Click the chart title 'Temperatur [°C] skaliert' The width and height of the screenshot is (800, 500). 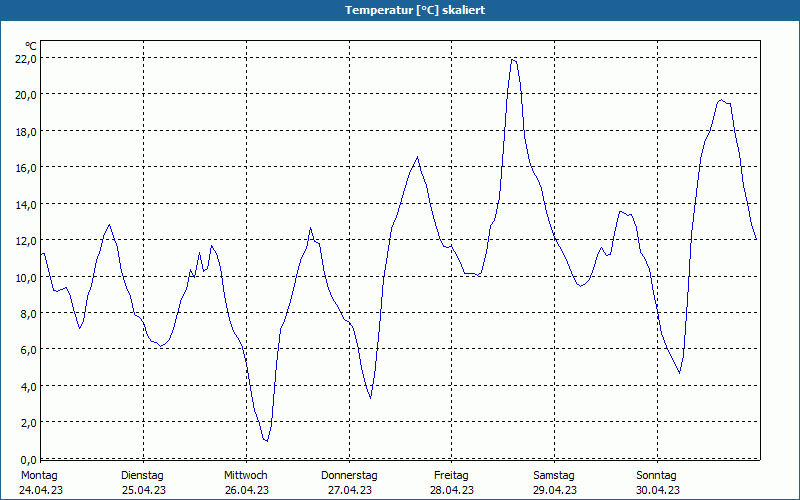pos(415,10)
